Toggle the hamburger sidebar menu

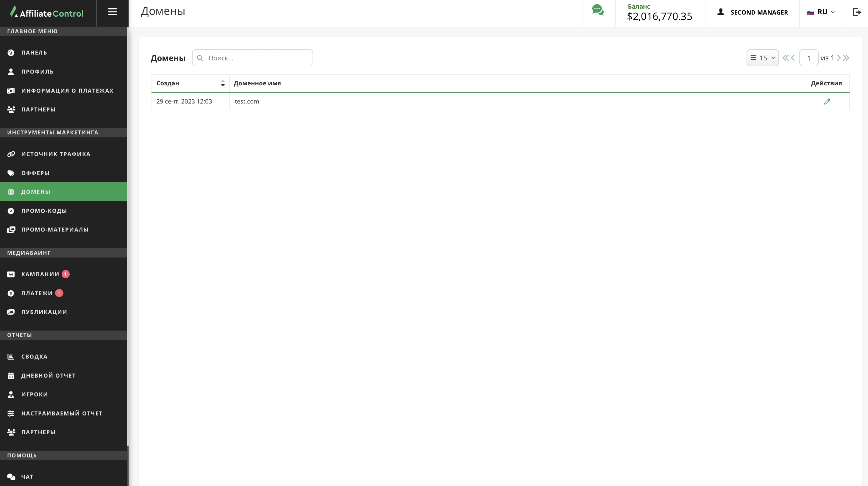[112, 12]
